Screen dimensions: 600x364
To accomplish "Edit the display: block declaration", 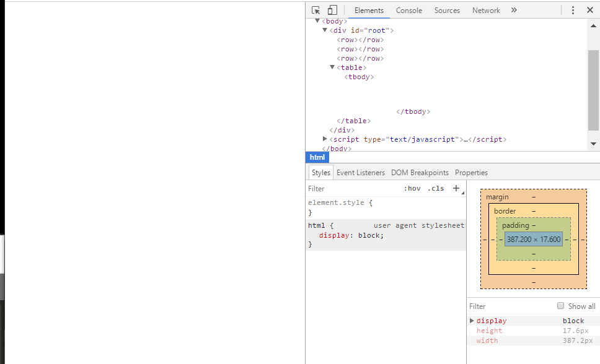I will (351, 235).
